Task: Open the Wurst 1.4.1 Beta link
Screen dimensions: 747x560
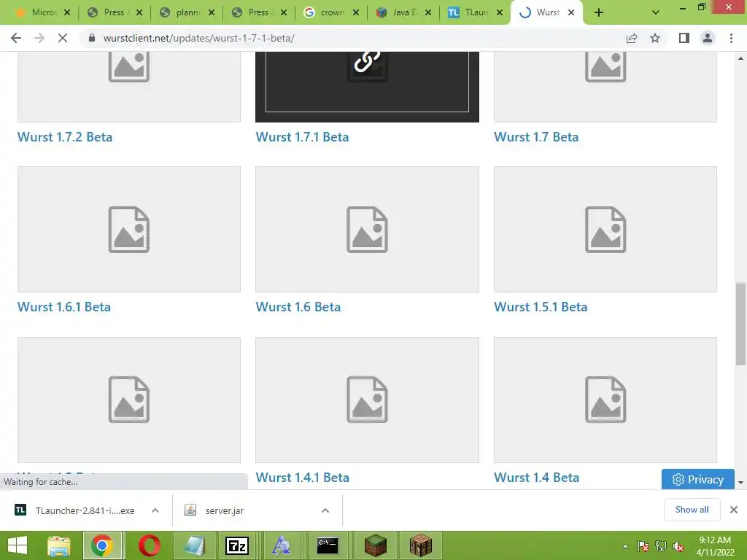Action: coord(302,478)
